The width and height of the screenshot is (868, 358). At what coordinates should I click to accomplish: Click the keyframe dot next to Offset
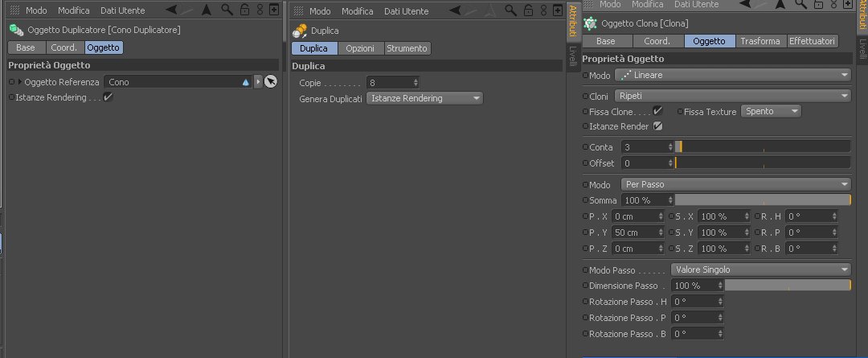point(586,163)
